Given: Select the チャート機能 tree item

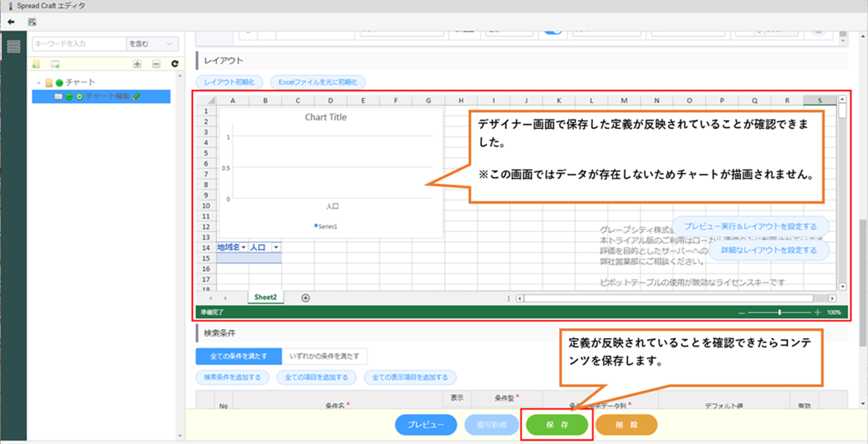Looking at the screenshot, I should pyautogui.click(x=107, y=96).
